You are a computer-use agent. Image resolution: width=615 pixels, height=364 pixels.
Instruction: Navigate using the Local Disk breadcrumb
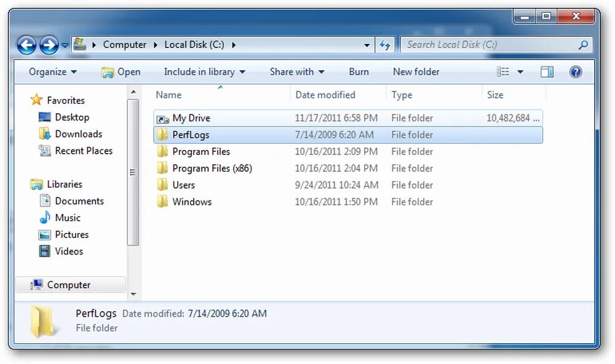pos(194,44)
